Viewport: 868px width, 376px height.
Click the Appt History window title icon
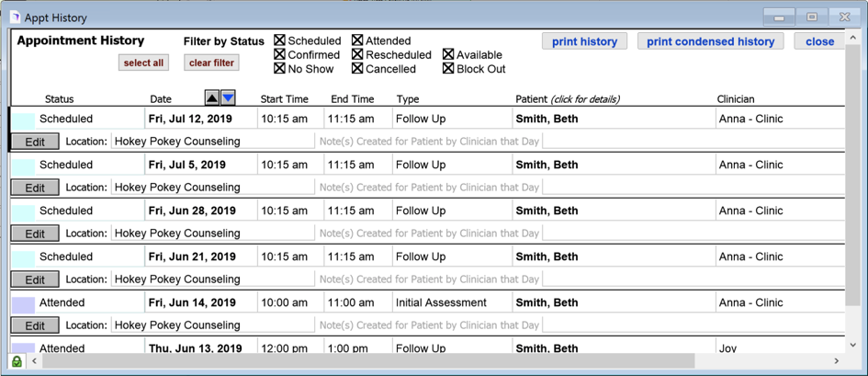[x=15, y=17]
